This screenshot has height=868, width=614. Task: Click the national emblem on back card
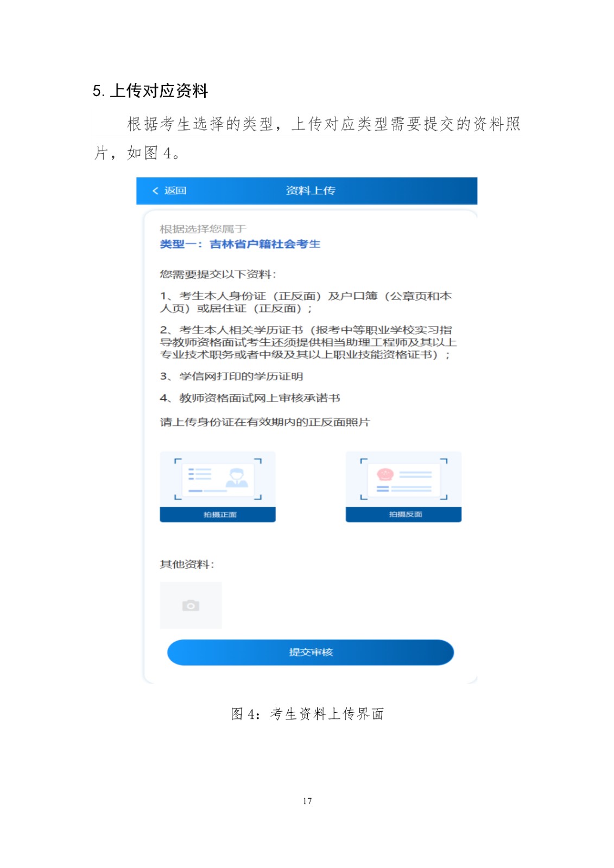(x=385, y=475)
